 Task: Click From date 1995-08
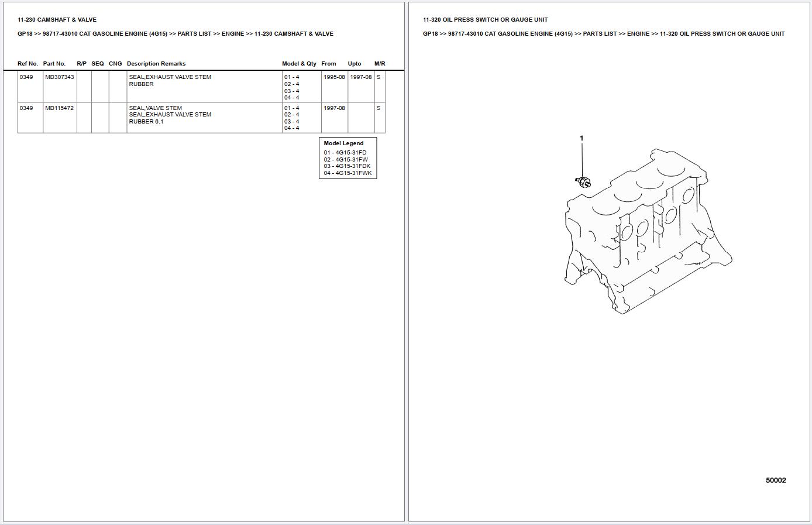334,77
